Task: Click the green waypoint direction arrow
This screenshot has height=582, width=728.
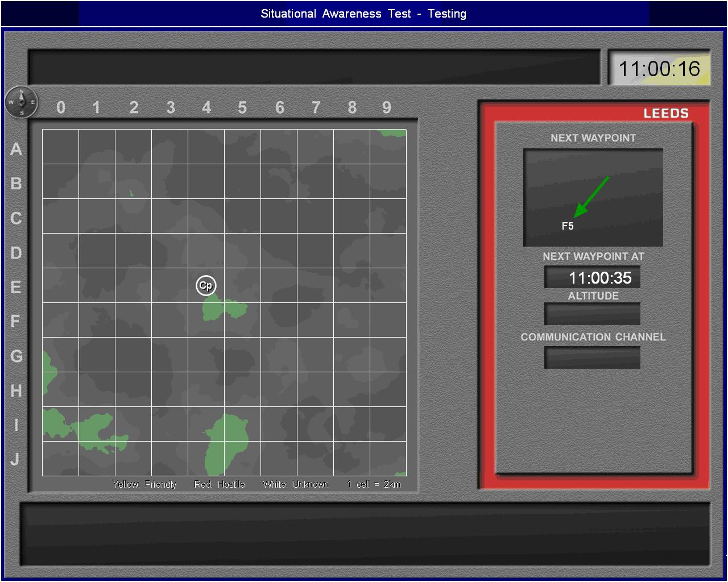Action: (x=591, y=197)
